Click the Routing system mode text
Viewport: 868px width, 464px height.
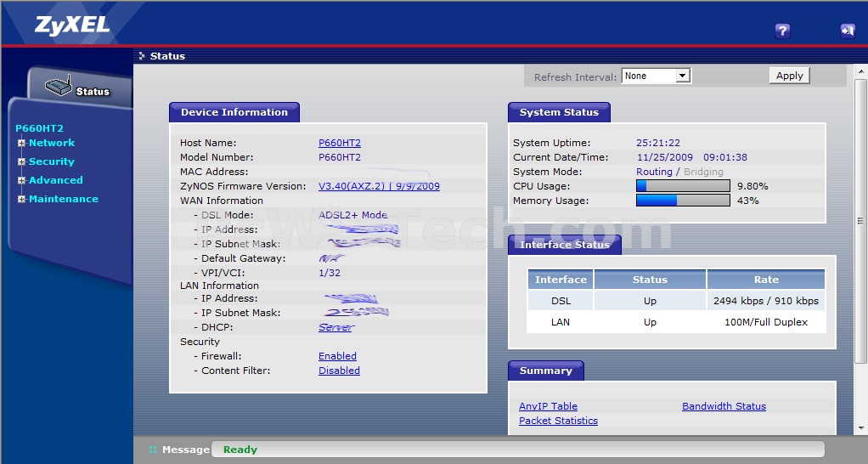point(654,172)
